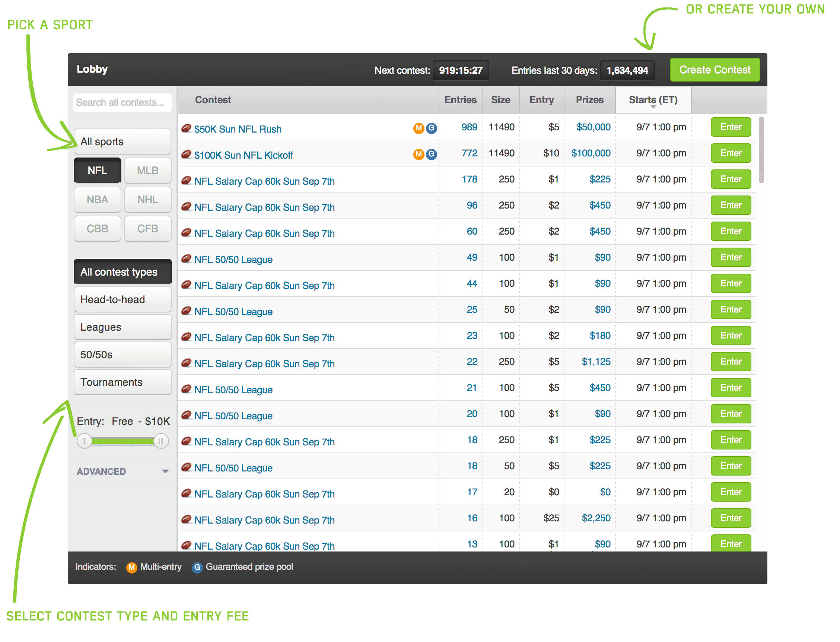Image resolution: width=840 pixels, height=642 pixels.
Task: Open the $100K Sun NFL Kickoff link
Action: [244, 155]
